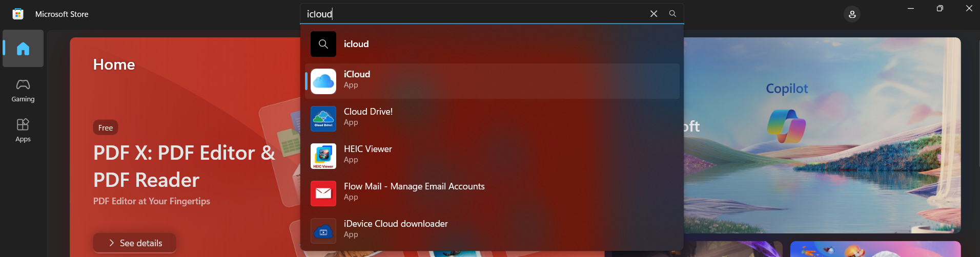Click the HEIC Viewer app icon

323,156
